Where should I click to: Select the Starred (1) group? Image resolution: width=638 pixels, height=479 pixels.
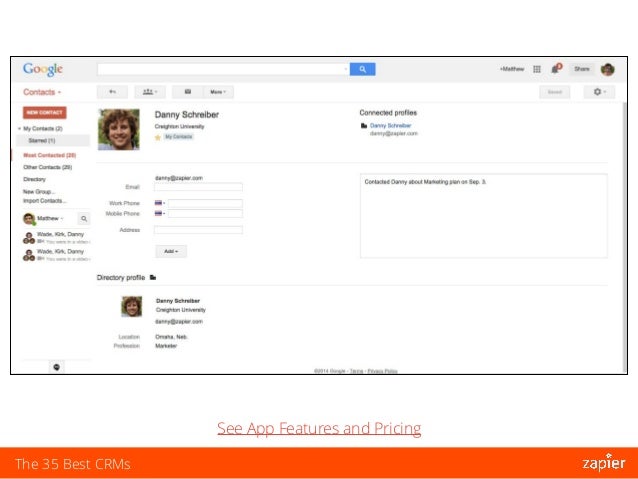point(53,140)
